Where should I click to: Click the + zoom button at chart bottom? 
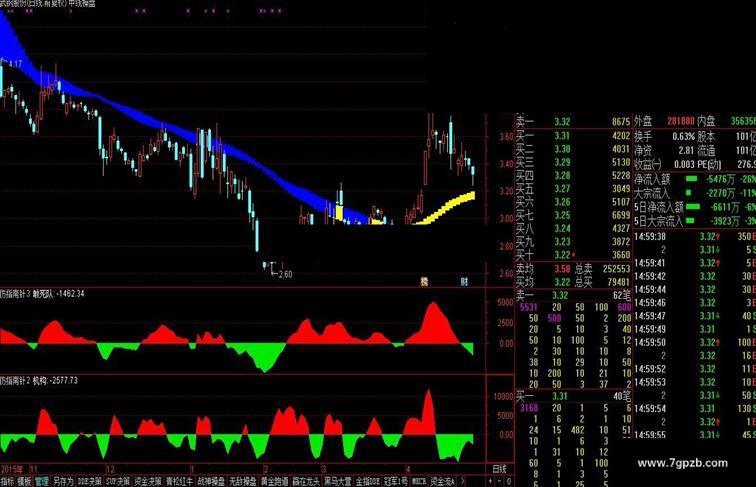(490, 481)
